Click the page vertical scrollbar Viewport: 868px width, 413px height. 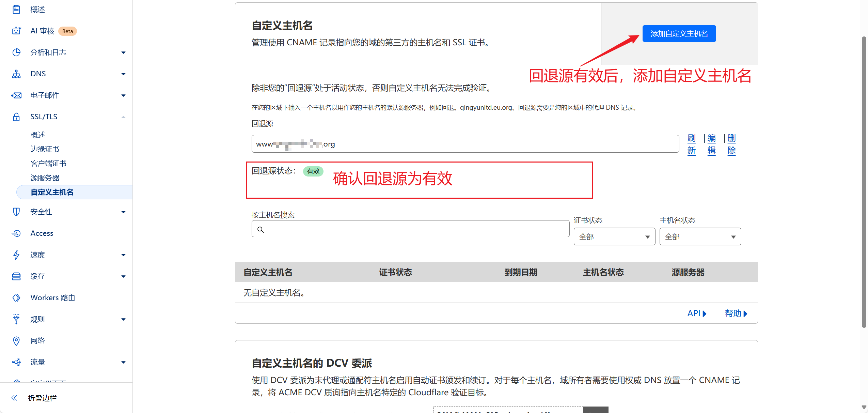tap(864, 182)
